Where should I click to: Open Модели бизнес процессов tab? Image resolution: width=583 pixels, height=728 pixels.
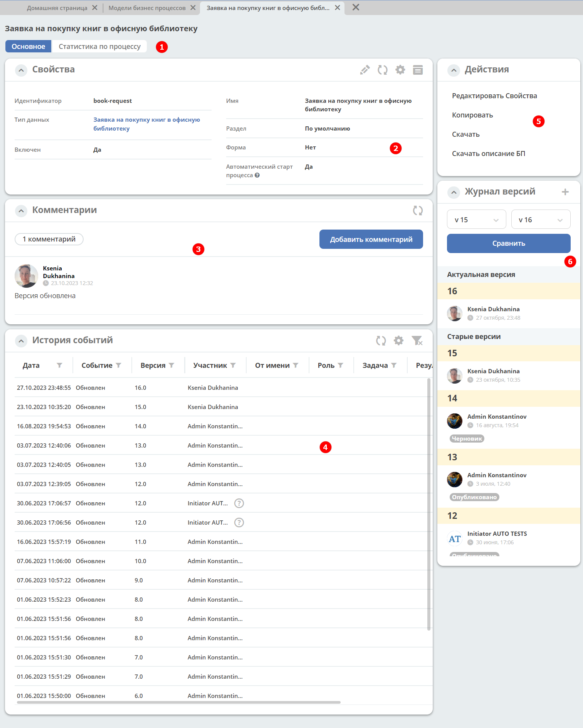(x=147, y=8)
